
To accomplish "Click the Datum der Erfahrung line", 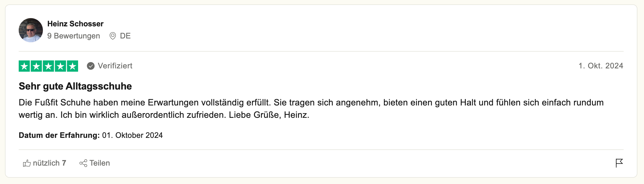I will (90, 135).
